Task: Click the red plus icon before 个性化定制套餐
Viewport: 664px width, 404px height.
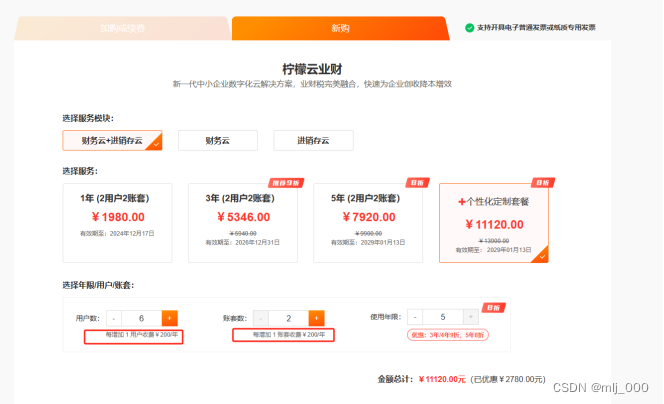Action: pyautogui.click(x=462, y=202)
